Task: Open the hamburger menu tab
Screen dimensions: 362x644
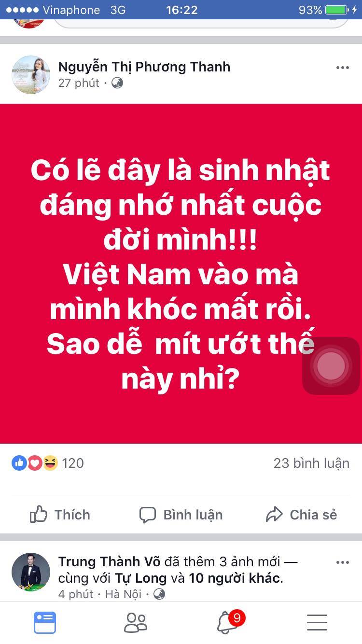Action: 317,623
